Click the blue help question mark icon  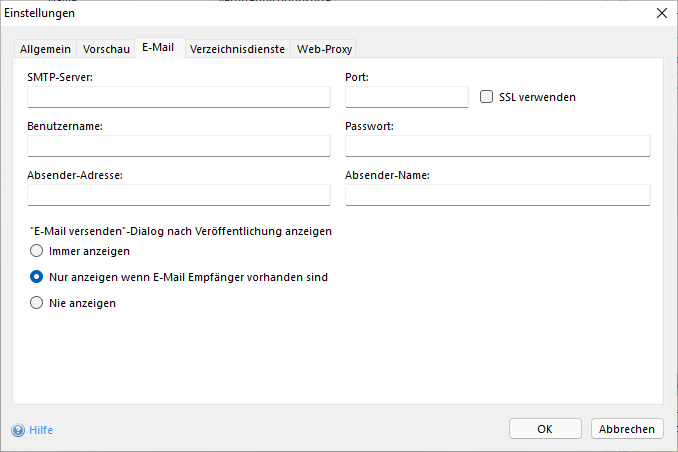(18, 430)
